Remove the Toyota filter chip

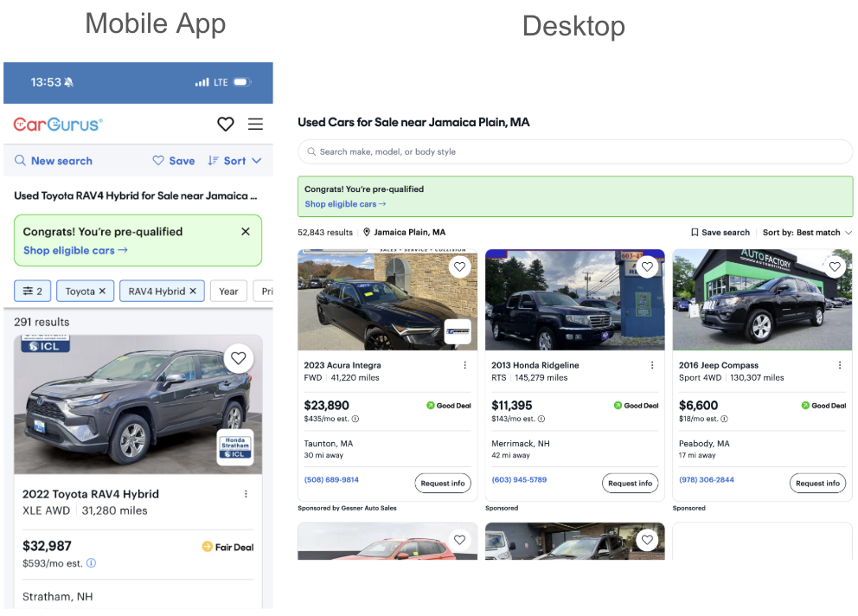(x=102, y=292)
